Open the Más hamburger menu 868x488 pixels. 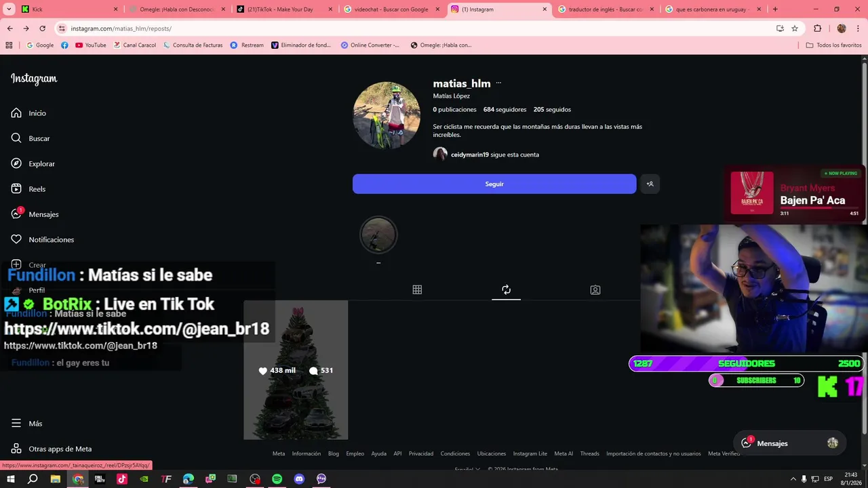click(x=26, y=424)
